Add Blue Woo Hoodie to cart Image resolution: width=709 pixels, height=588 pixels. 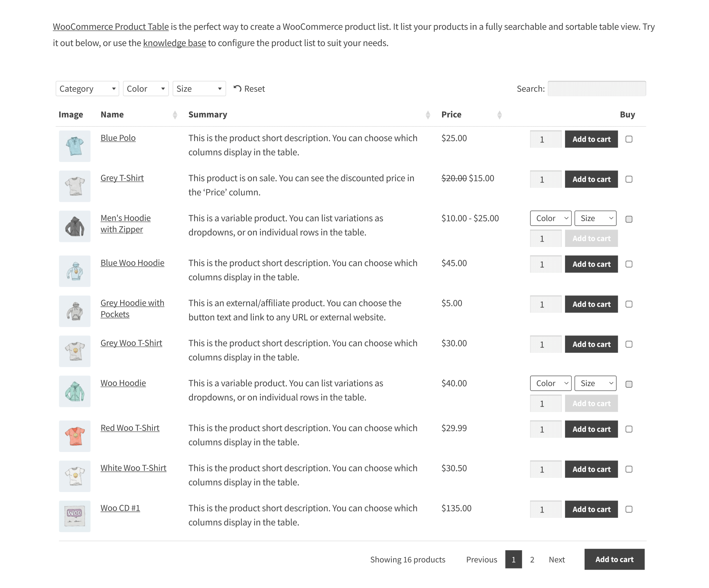[591, 264]
